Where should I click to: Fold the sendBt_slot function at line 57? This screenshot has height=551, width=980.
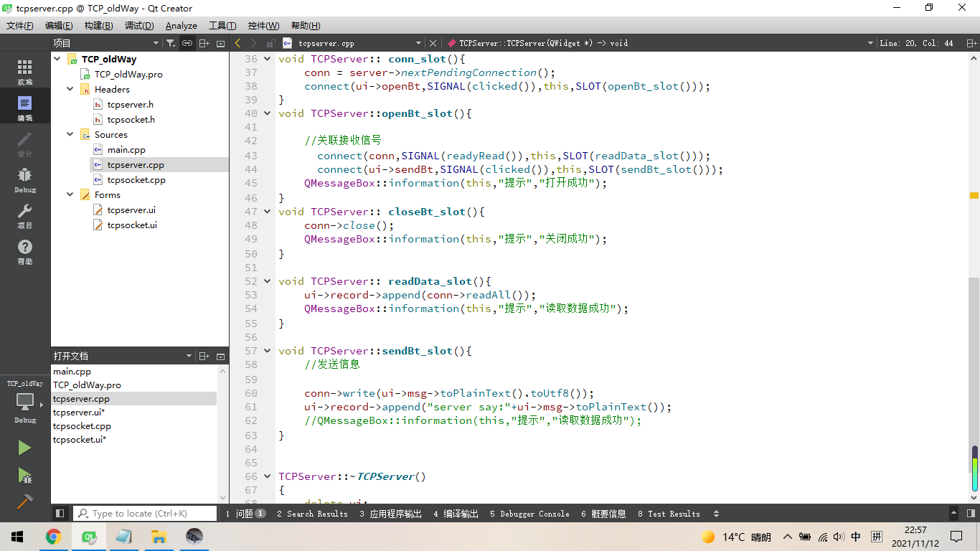pos(268,351)
